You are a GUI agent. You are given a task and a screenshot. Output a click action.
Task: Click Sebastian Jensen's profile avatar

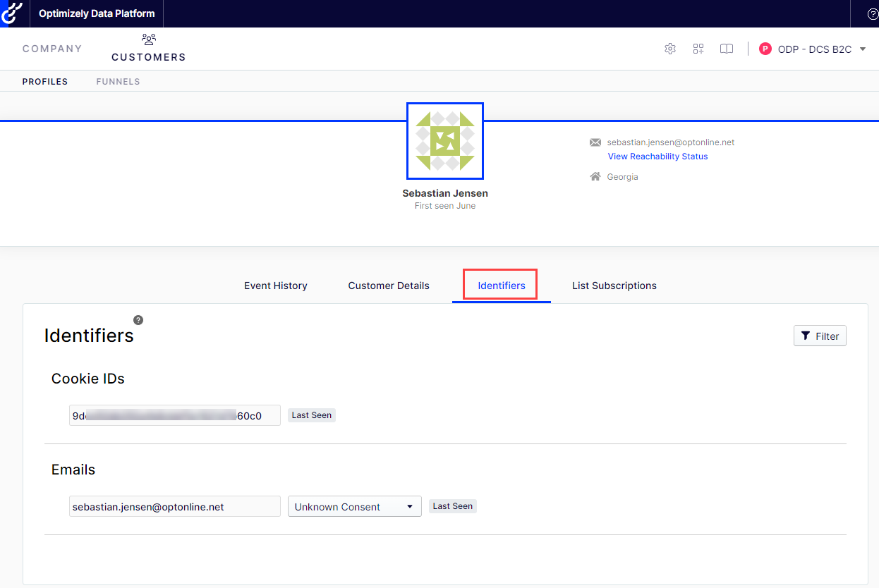[x=445, y=141]
